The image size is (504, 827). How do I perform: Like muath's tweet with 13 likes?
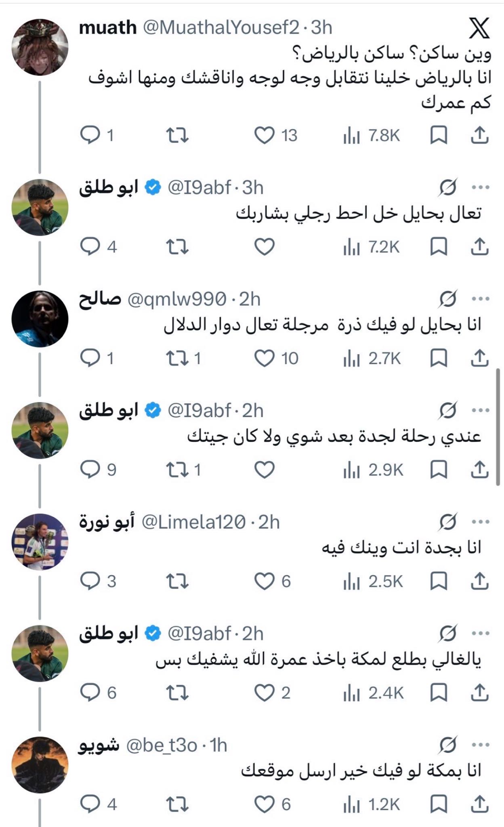276,135
